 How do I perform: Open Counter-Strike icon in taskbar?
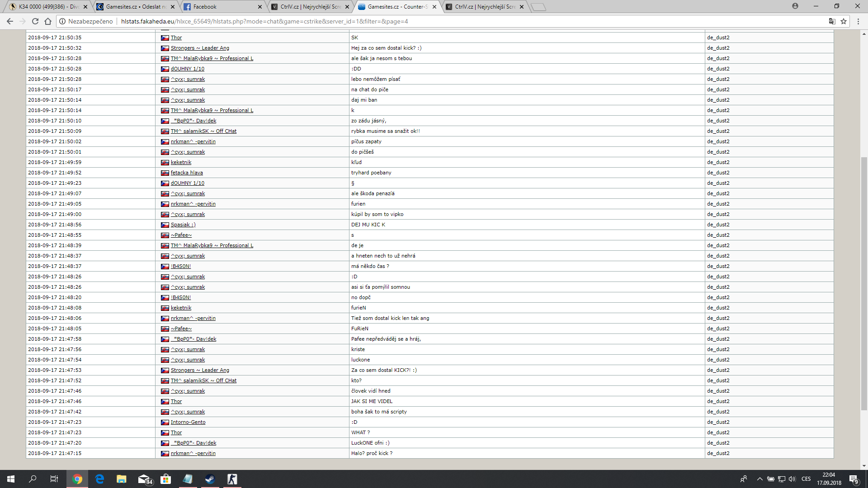coord(232,479)
